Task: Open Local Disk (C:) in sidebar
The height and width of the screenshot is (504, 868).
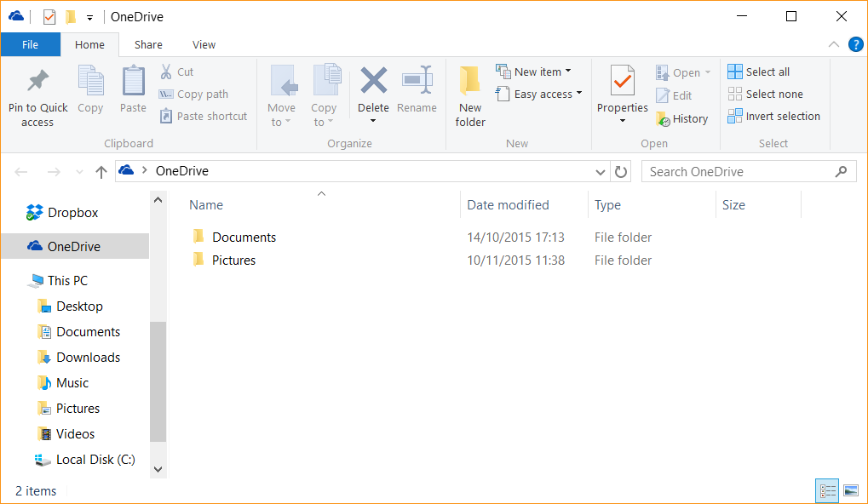Action: click(85, 459)
